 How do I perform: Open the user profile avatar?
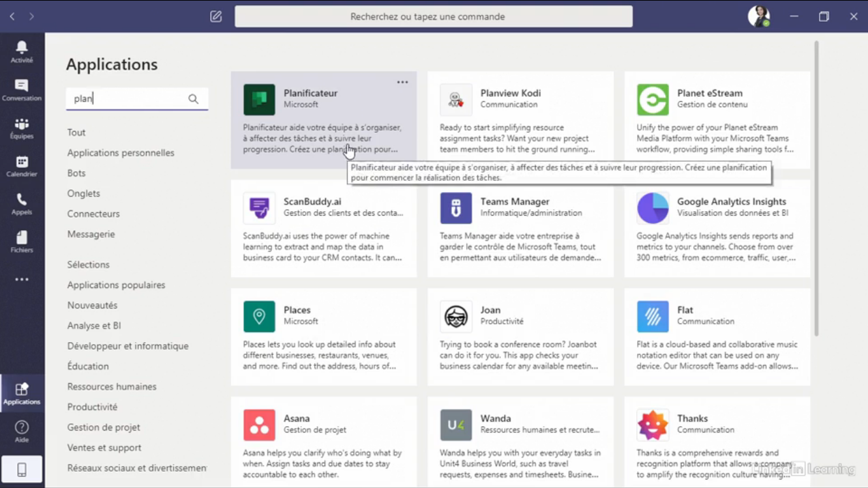[x=758, y=16]
